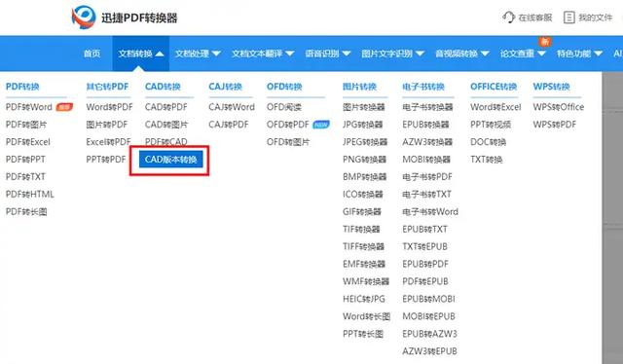Viewport: 623px width, 364px height.
Task: Expand the 语音识别 menu
Action: 328,54
